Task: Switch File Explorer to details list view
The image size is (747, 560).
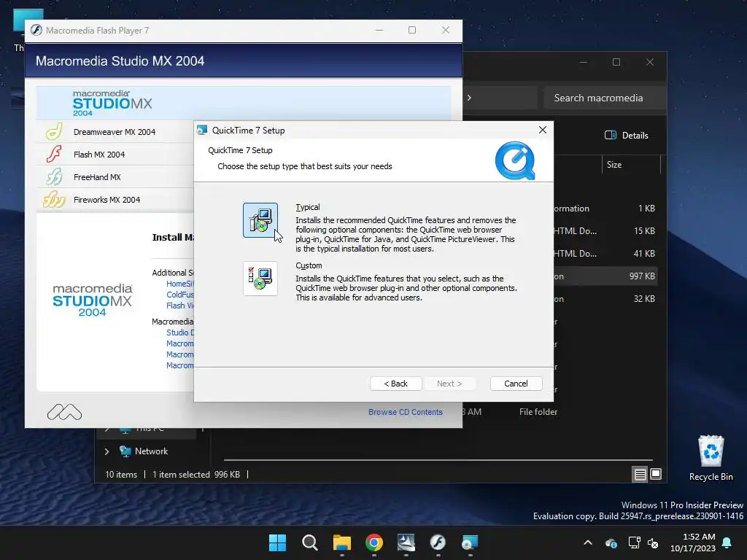Action: pyautogui.click(x=640, y=474)
